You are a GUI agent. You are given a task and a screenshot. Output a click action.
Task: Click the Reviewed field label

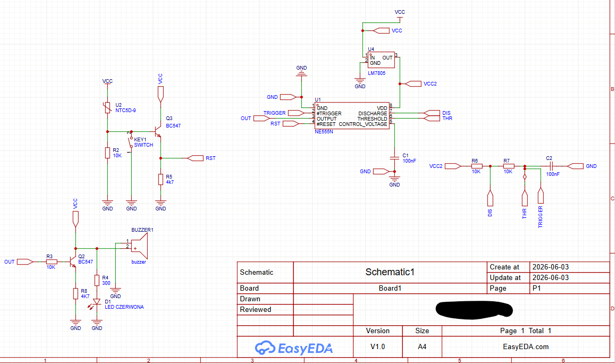255,309
